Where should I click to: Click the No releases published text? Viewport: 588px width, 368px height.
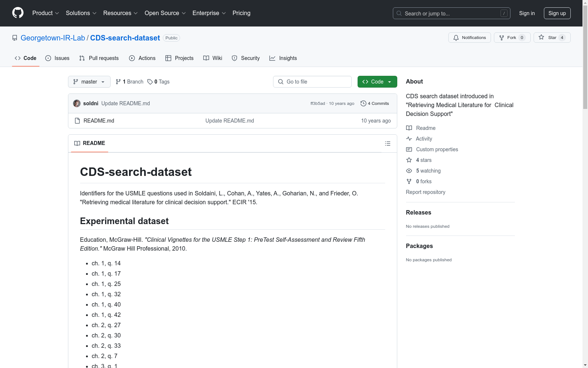428,226
